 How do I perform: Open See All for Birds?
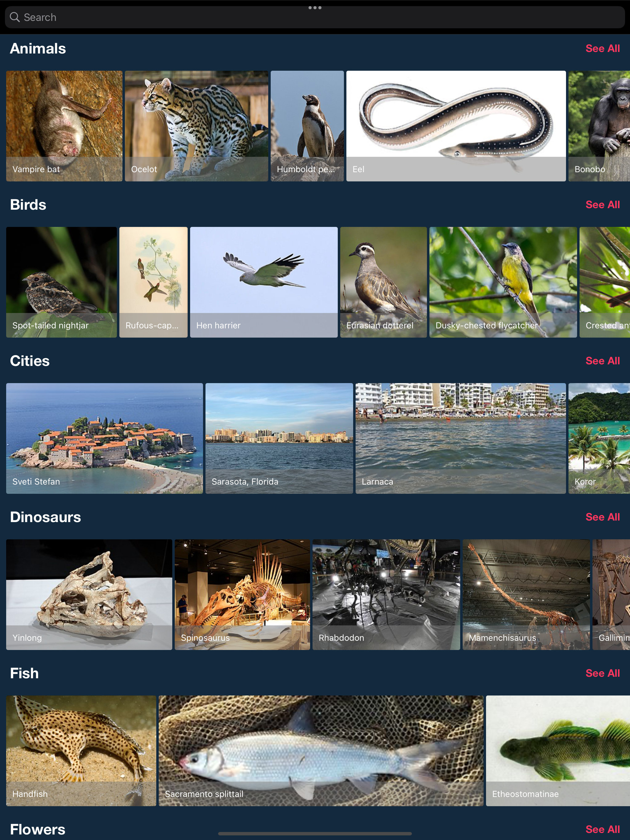[x=602, y=205]
